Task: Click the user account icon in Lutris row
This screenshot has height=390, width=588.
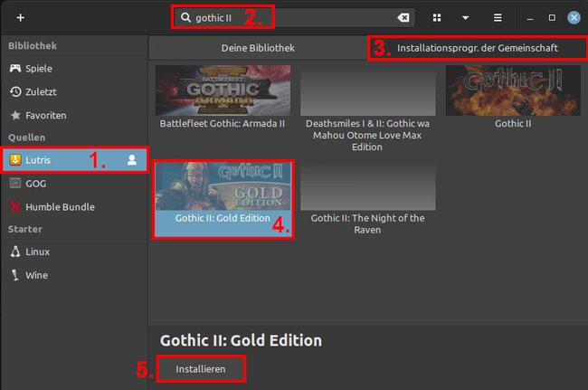Action: (132, 160)
